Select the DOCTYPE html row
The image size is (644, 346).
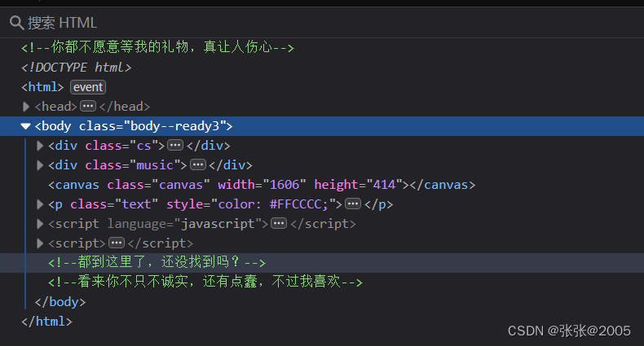click(x=77, y=68)
